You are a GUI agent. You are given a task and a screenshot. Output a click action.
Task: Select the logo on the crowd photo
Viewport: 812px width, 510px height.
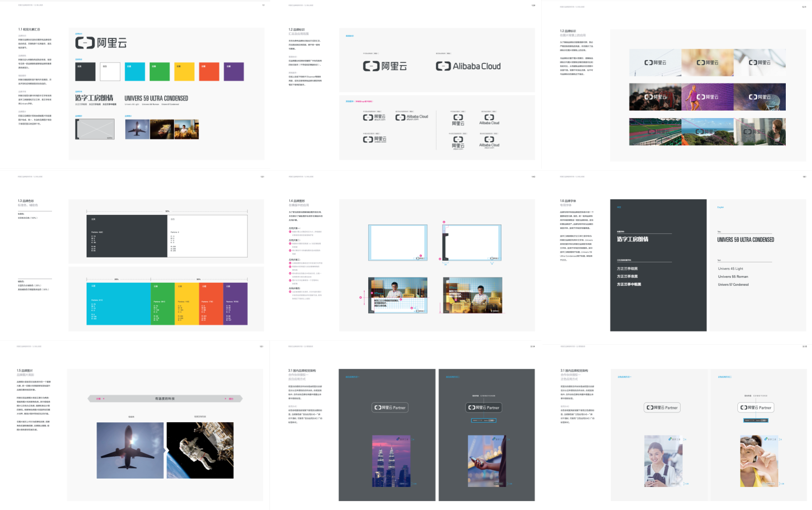[655, 97]
